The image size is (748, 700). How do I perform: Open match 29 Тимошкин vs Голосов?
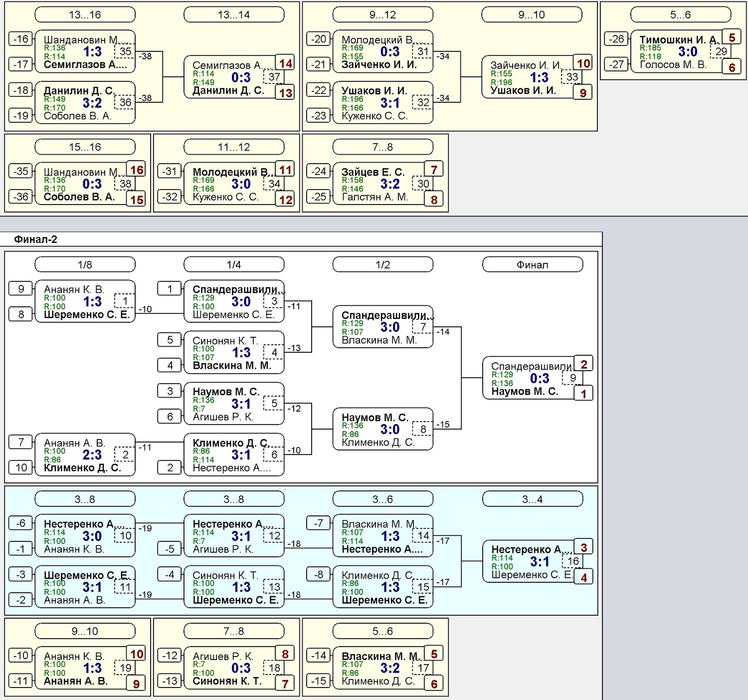681,52
